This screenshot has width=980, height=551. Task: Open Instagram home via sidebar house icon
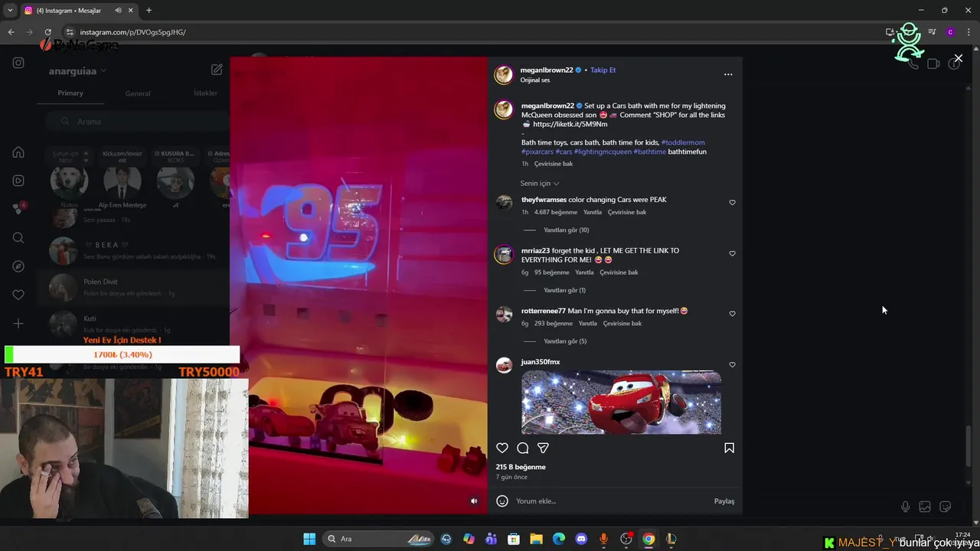[18, 152]
